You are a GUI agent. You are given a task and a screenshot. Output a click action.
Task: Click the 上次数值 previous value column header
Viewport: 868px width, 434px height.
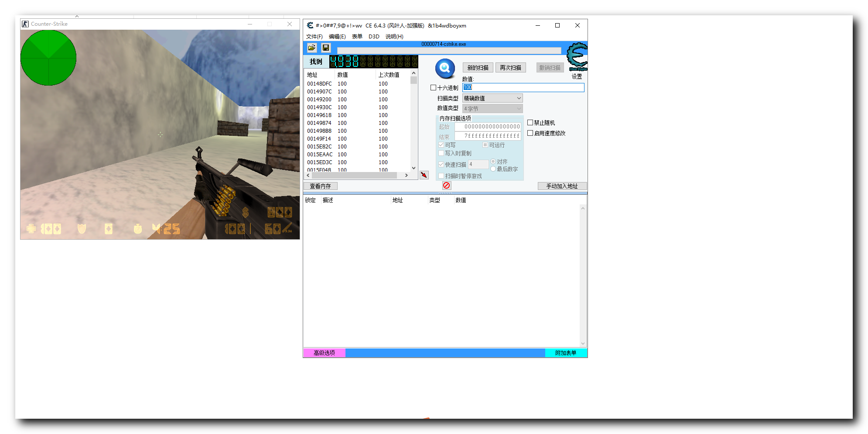tap(393, 75)
